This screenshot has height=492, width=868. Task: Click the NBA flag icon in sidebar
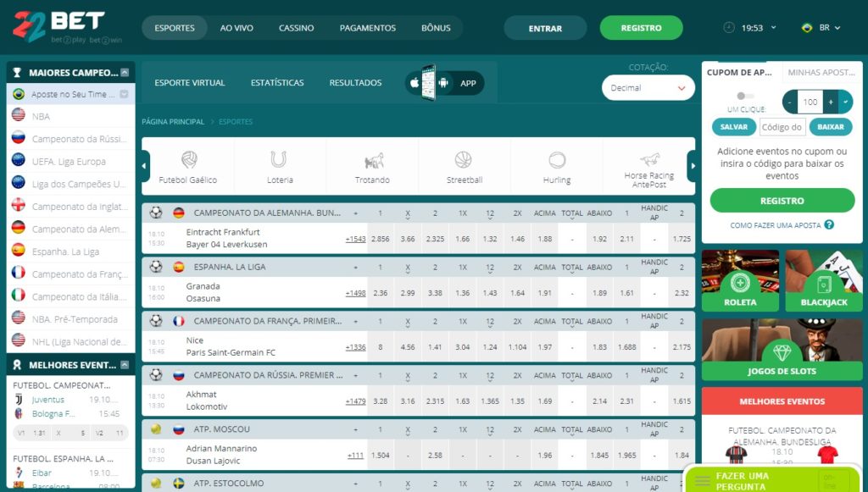[x=19, y=115]
